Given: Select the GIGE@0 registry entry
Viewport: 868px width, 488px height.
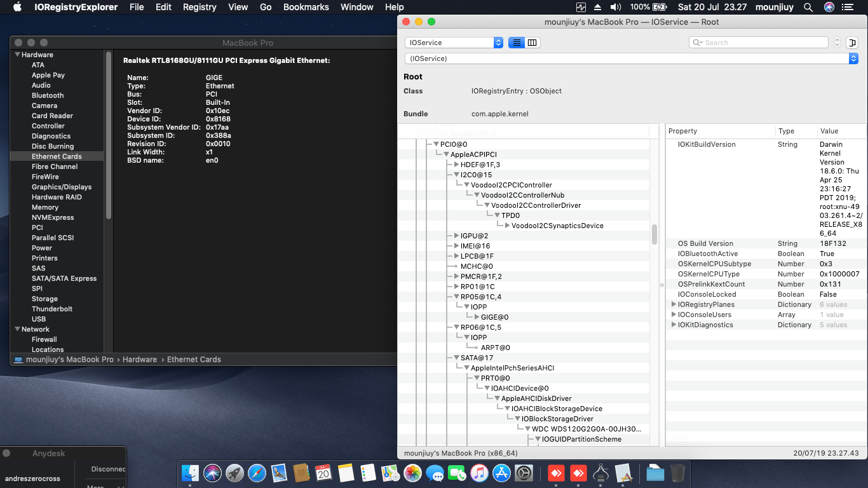Looking at the screenshot, I should (x=494, y=317).
